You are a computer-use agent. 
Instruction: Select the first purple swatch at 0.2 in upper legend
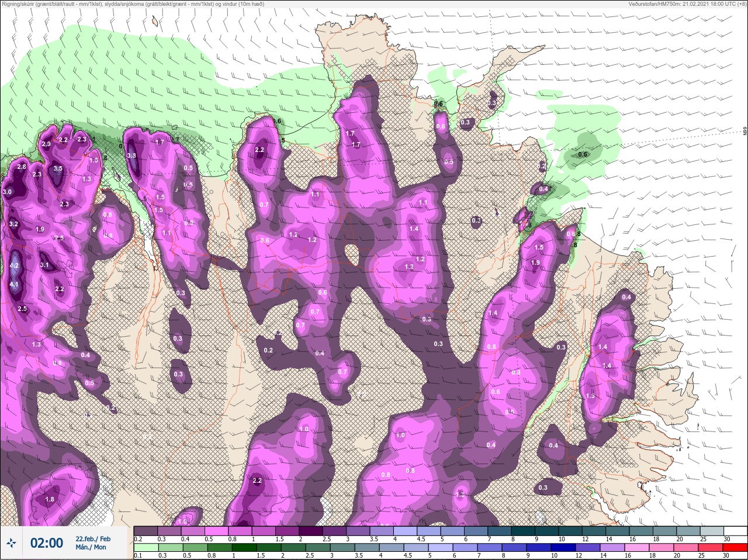[146, 530]
